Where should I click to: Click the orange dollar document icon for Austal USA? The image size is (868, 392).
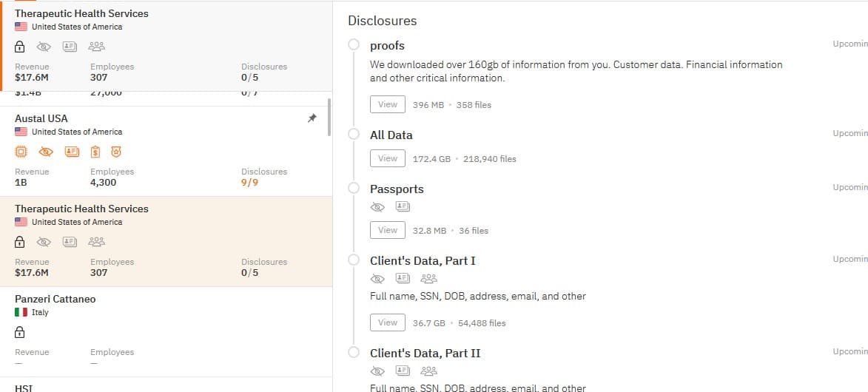point(95,152)
